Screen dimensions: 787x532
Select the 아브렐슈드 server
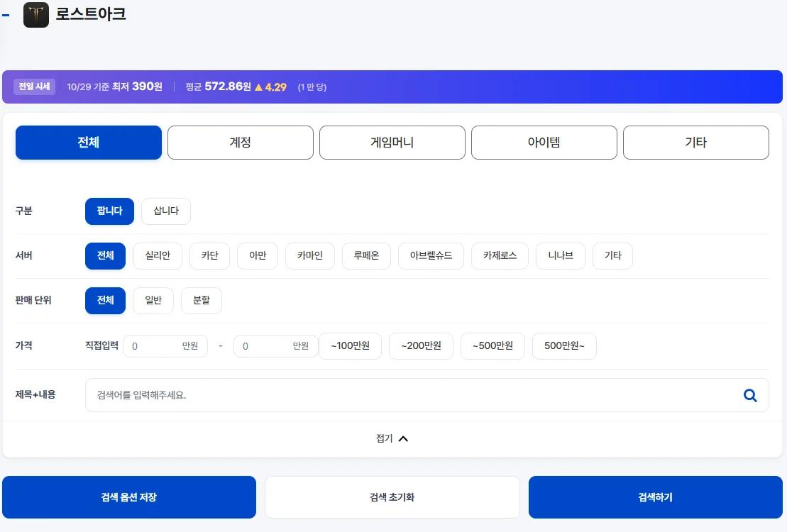click(431, 256)
